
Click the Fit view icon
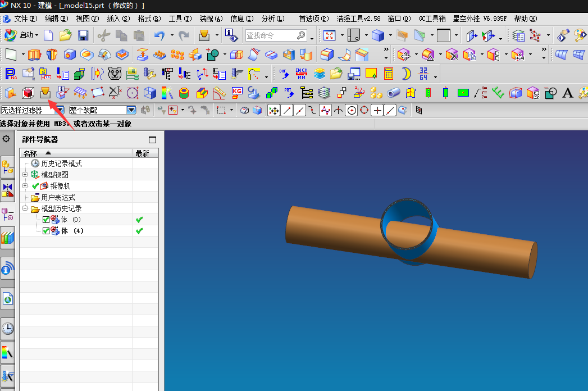329,35
